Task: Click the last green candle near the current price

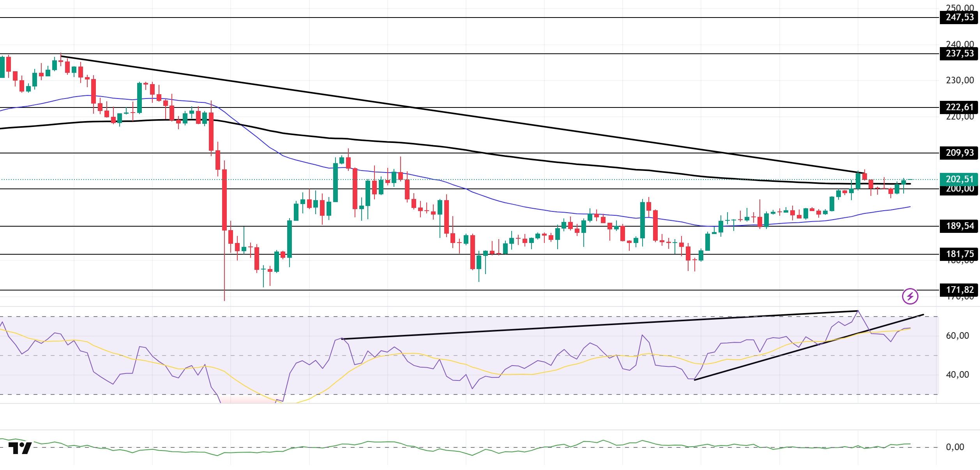Action: [904, 182]
